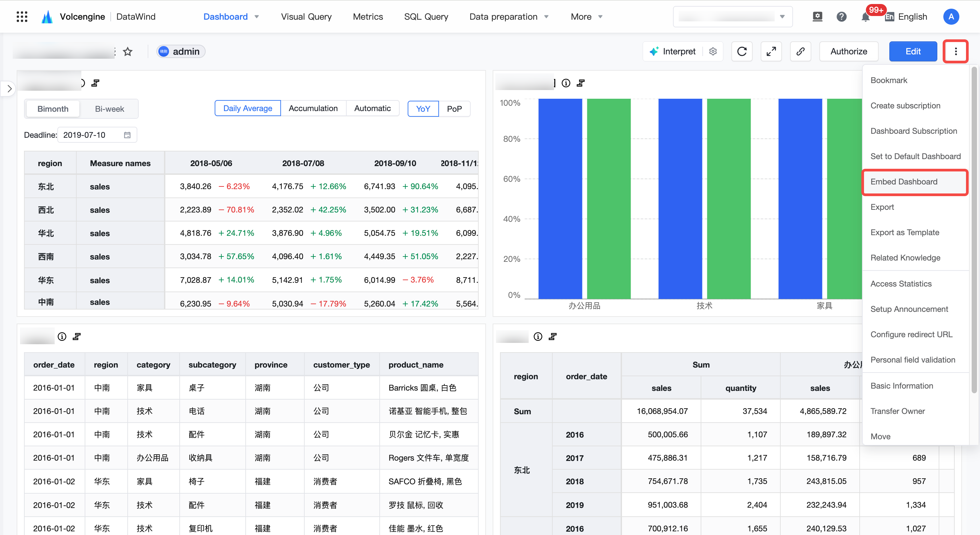The image size is (980, 535).
Task: Star this dashboard as favorite
Action: point(127,51)
